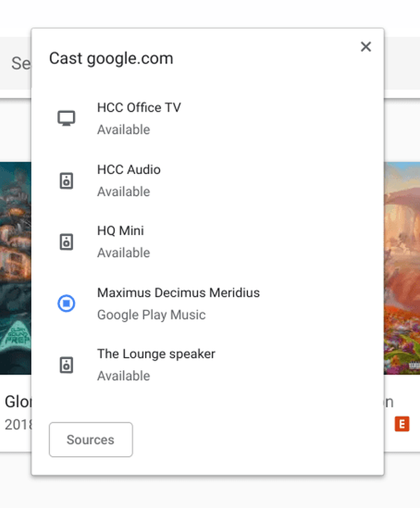Click the speaker icon beside HCC Audio

click(66, 180)
